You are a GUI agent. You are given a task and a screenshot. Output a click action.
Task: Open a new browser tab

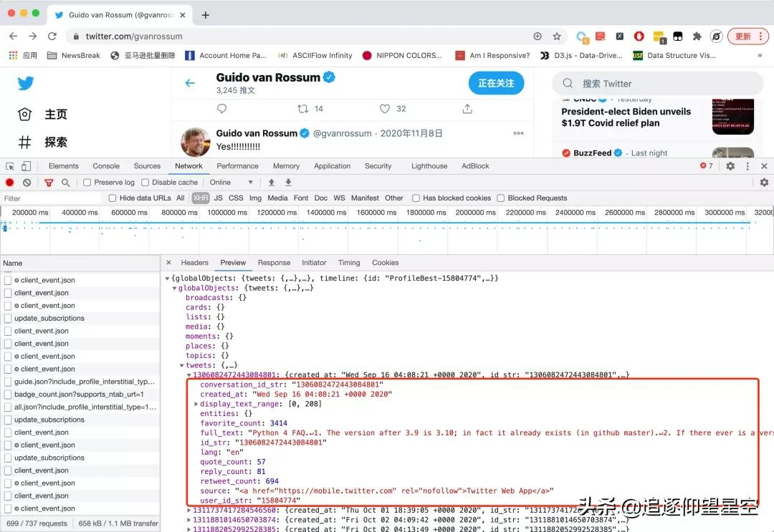pos(206,15)
